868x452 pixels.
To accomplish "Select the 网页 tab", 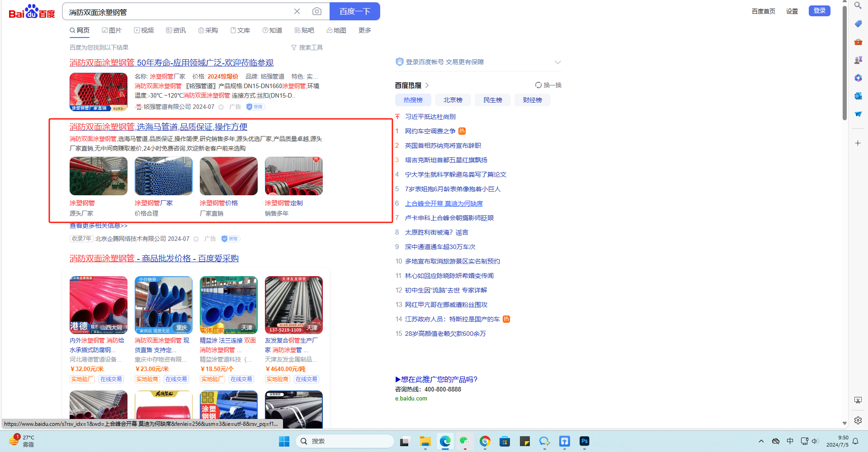I will click(80, 30).
